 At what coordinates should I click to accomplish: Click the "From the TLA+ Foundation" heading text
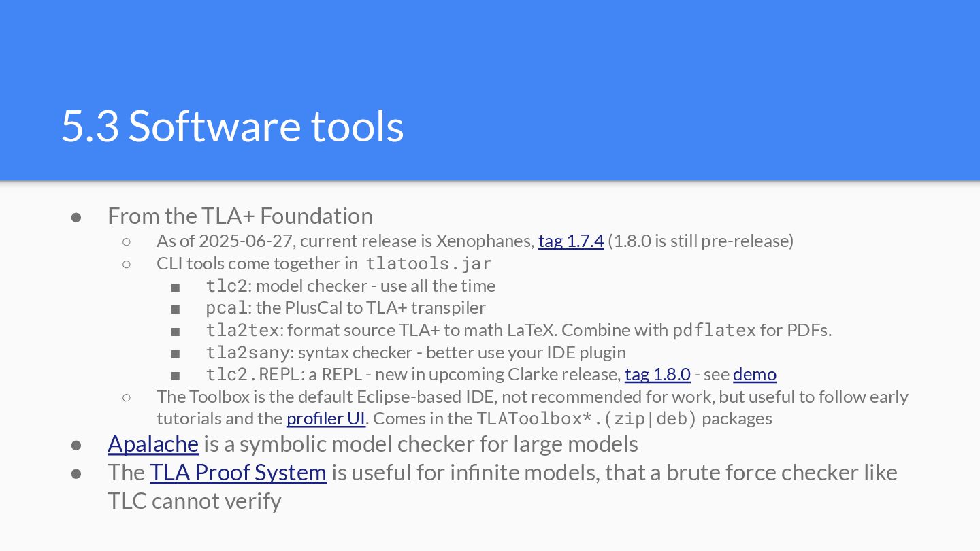click(240, 216)
